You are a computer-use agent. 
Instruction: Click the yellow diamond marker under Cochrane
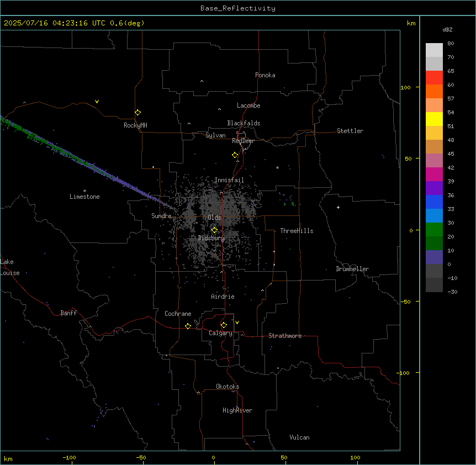click(188, 326)
